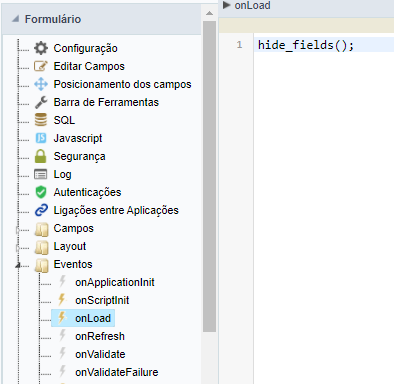Collapse the Eventos folder

tap(17, 265)
